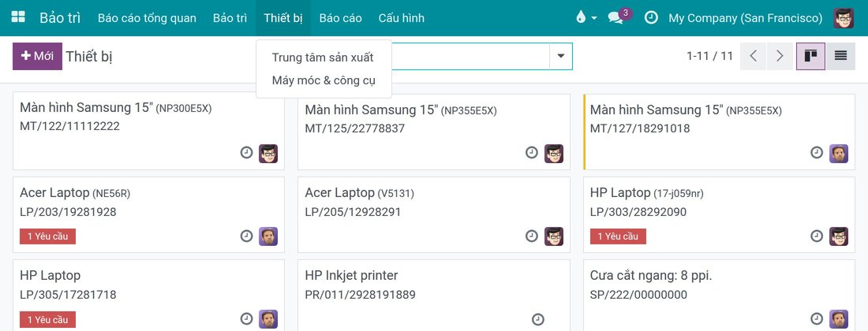Click activity clock on Acer Laptop V5131 card
868x331 pixels.
click(x=532, y=236)
